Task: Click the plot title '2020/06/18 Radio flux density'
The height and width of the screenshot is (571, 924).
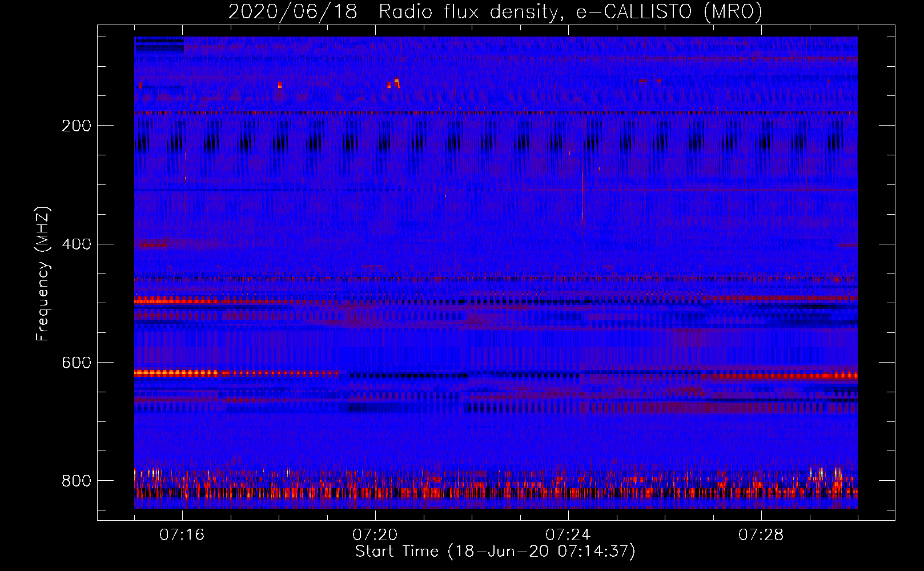Action: click(495, 11)
